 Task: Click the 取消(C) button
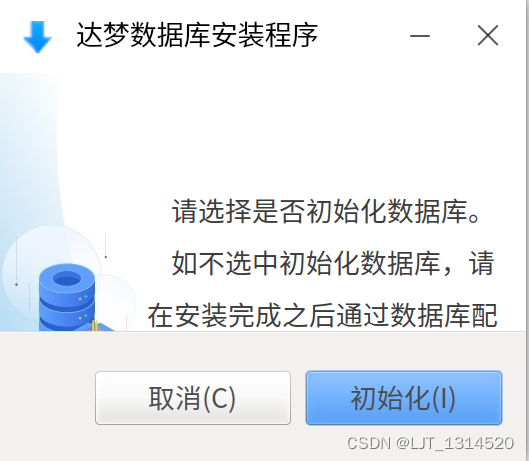pos(193,398)
